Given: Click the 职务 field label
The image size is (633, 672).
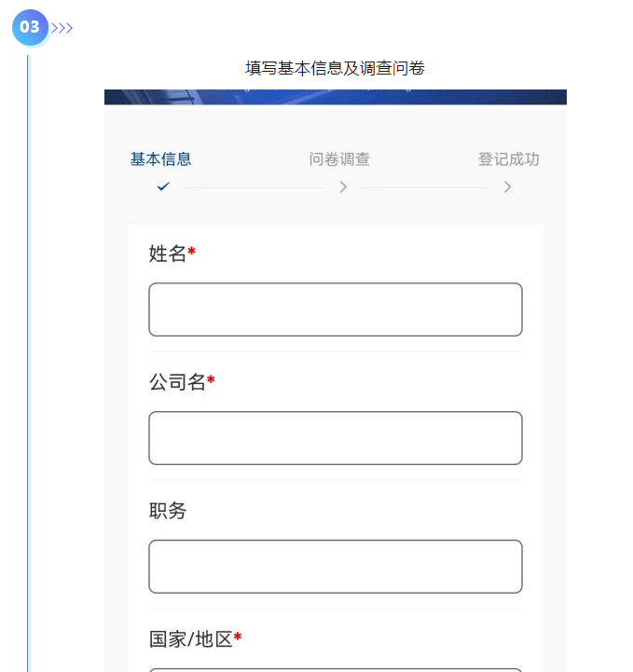Looking at the screenshot, I should pos(168,511).
